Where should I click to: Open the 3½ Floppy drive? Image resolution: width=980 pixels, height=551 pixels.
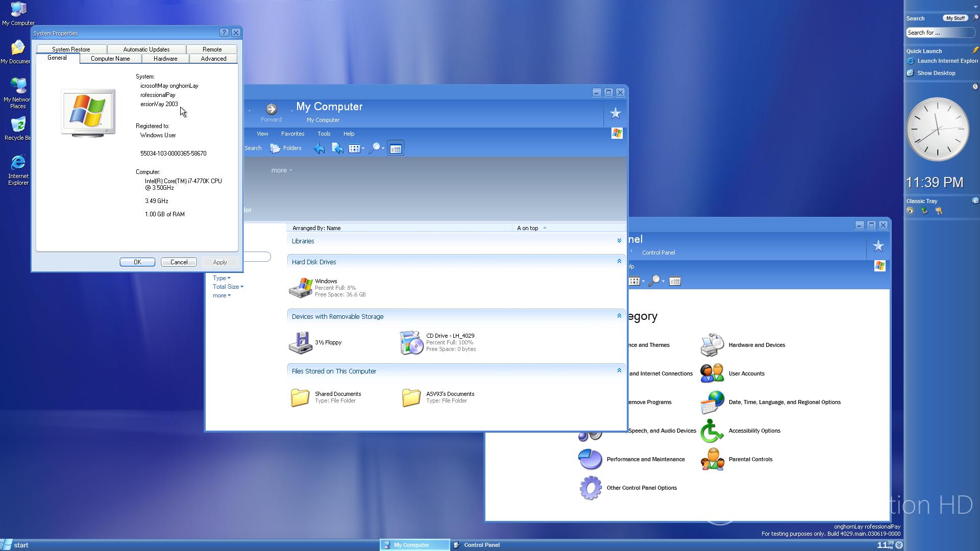point(301,342)
